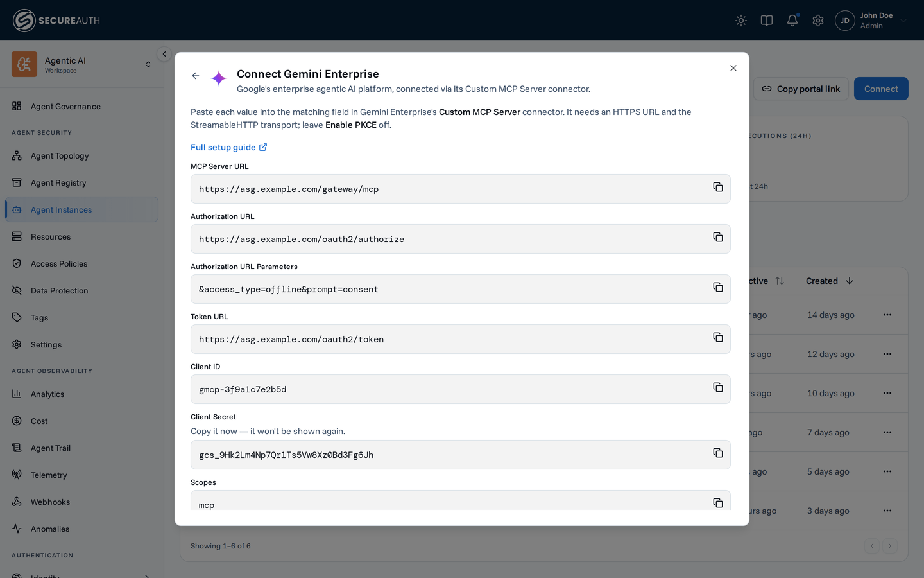
Task: Open row menu for 5 days ago
Action: [x=887, y=471]
